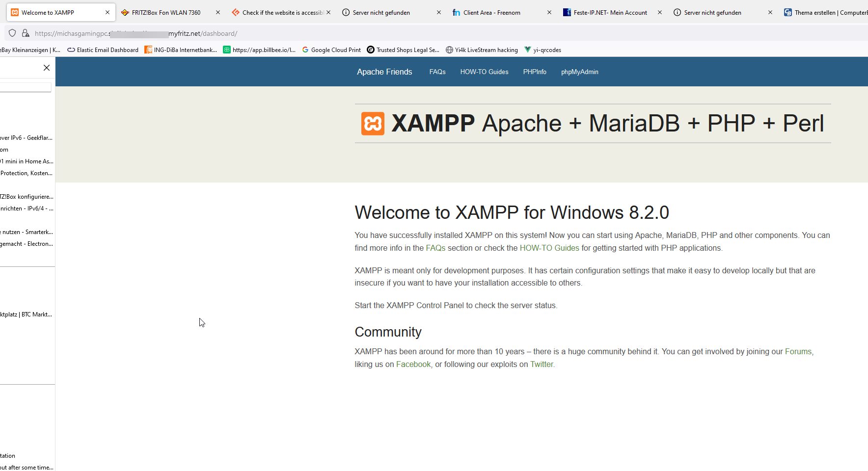
Task: Open sidebar bookmark Protection, Kosten...
Action: 27,173
